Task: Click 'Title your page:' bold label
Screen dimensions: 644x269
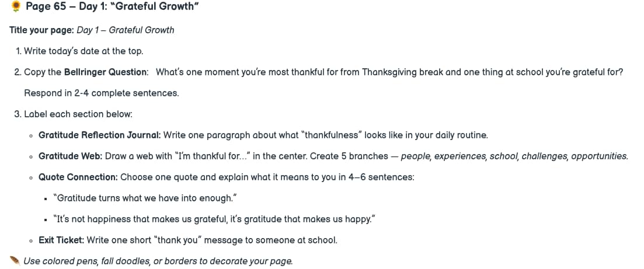Action: (42, 30)
